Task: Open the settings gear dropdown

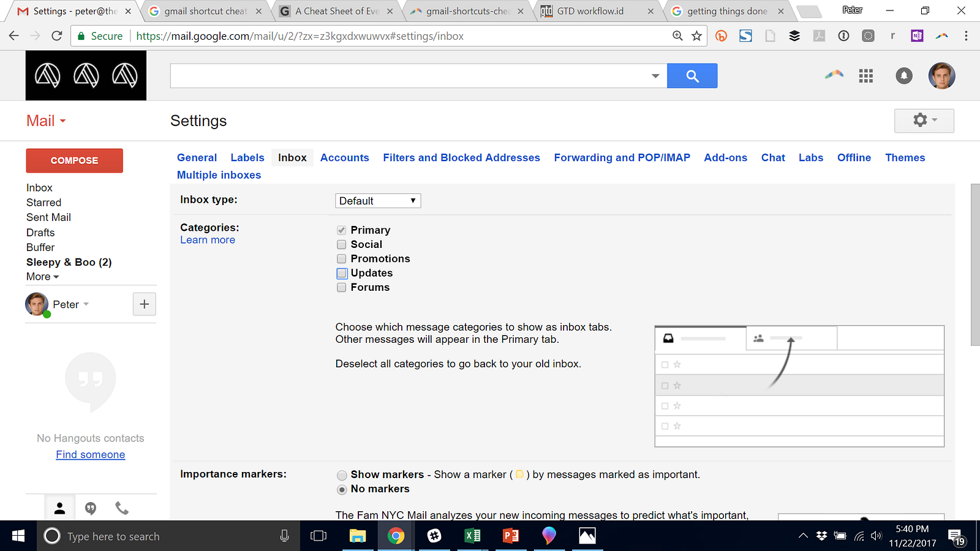Action: [x=924, y=121]
